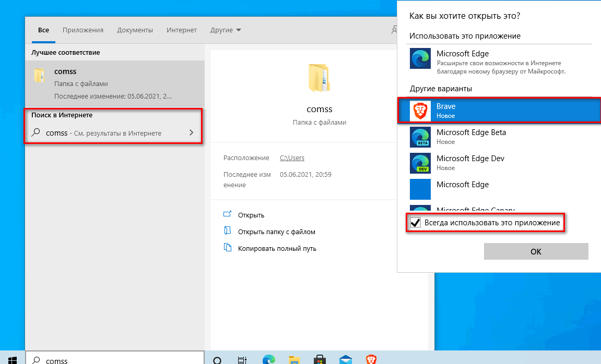Click Копировать полный путь

click(x=277, y=248)
